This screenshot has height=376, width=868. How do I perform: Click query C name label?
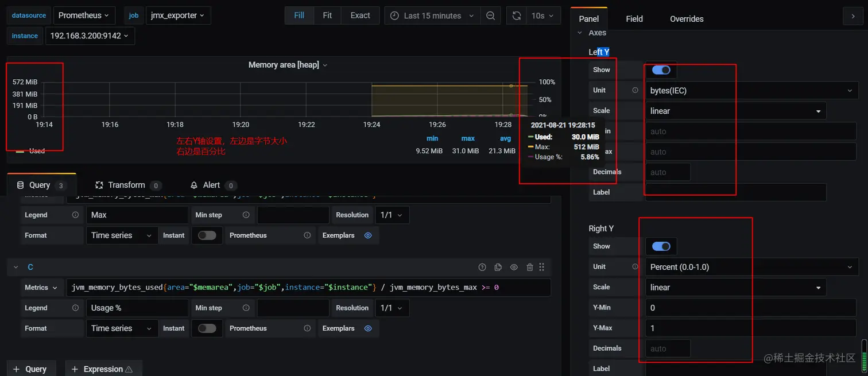30,267
